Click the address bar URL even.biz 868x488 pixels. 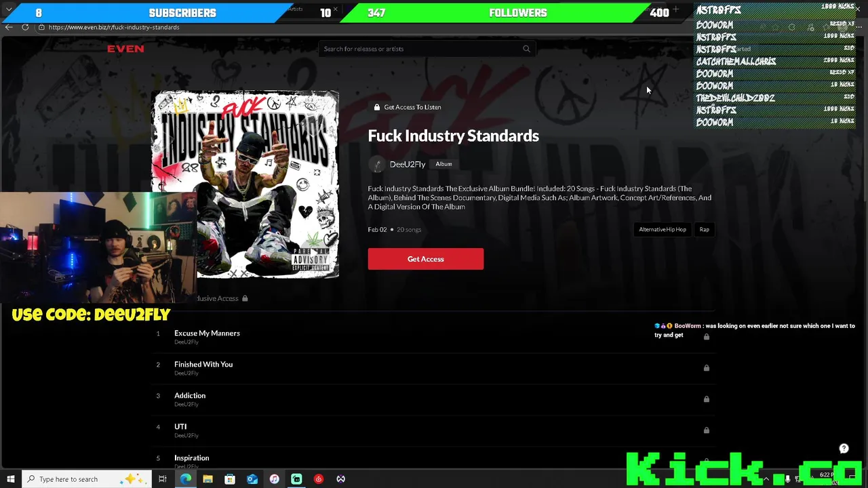tap(114, 27)
